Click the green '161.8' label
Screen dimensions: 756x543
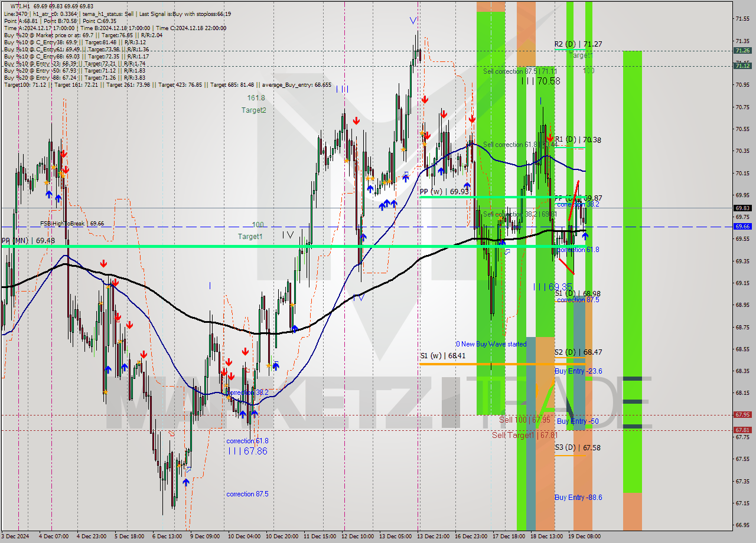(x=256, y=98)
